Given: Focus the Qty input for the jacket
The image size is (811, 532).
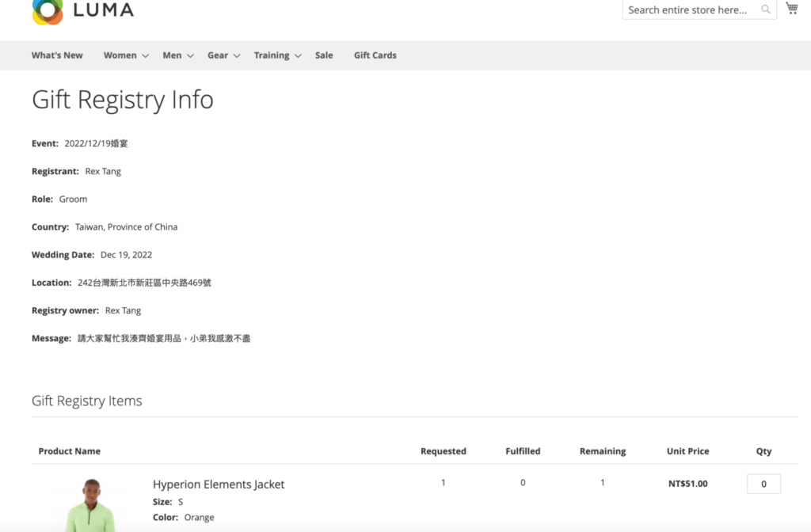Looking at the screenshot, I should [x=763, y=484].
